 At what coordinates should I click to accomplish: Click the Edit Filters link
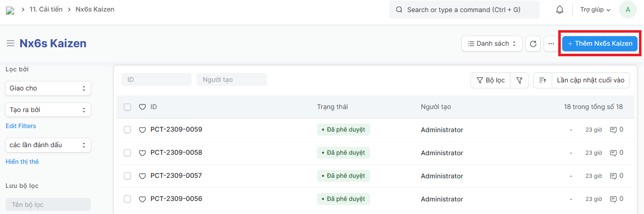(x=21, y=126)
